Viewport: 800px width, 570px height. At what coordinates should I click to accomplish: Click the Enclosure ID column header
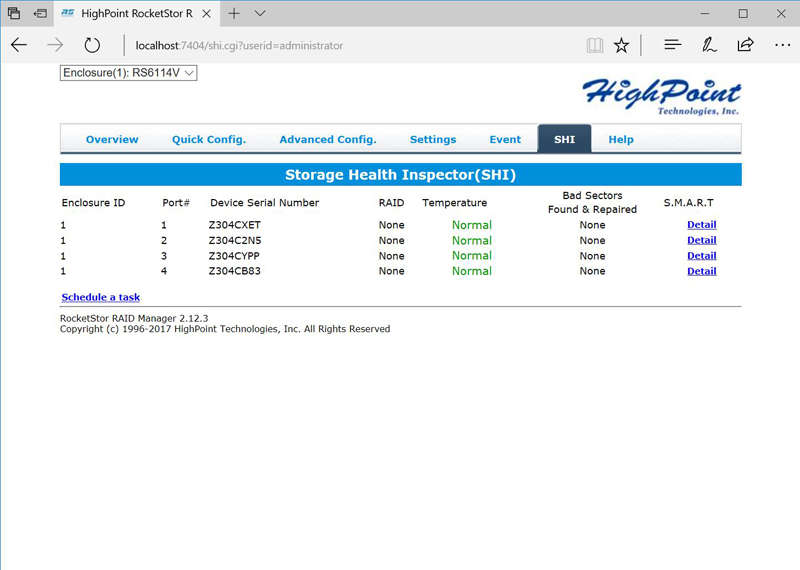(93, 203)
